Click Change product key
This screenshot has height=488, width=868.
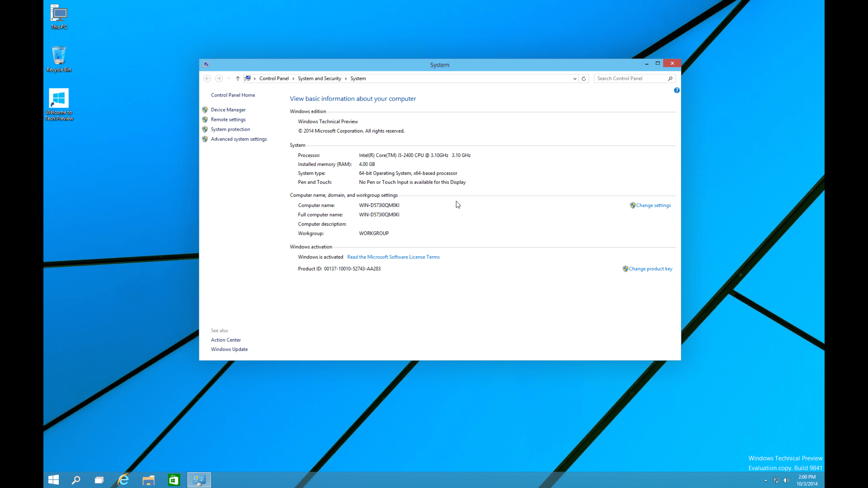(651, 269)
